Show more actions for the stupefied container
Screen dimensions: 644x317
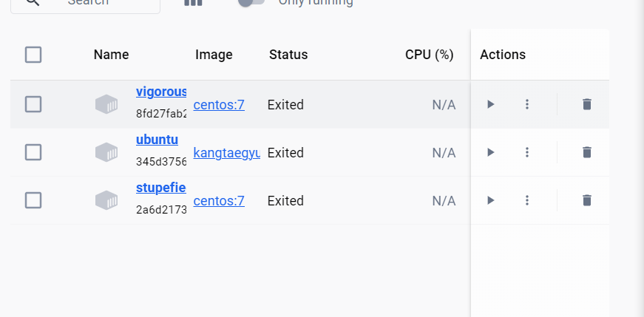coord(527,200)
